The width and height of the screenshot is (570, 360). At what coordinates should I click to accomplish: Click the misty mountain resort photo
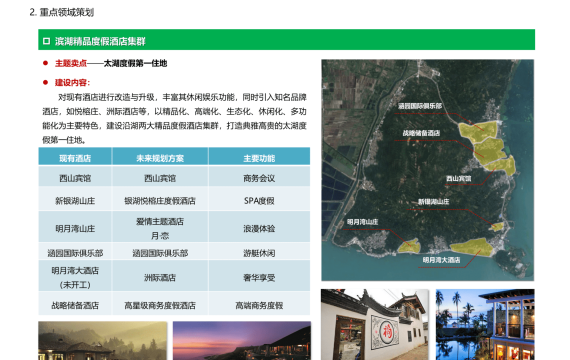click(x=103, y=341)
